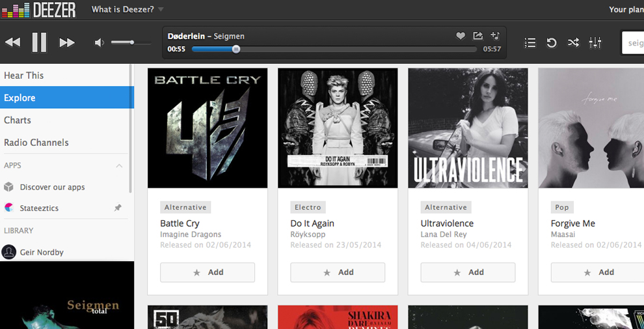Open Geir Nordby profile

click(x=42, y=252)
